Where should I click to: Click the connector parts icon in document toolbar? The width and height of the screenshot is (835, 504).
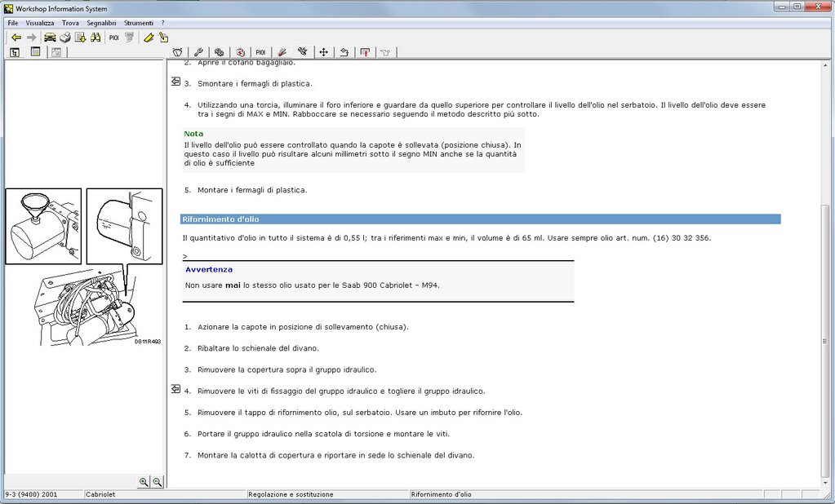coord(303,51)
